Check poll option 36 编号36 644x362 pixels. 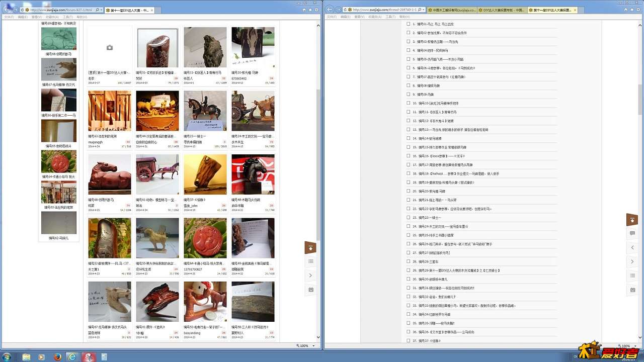pyautogui.click(x=409, y=332)
